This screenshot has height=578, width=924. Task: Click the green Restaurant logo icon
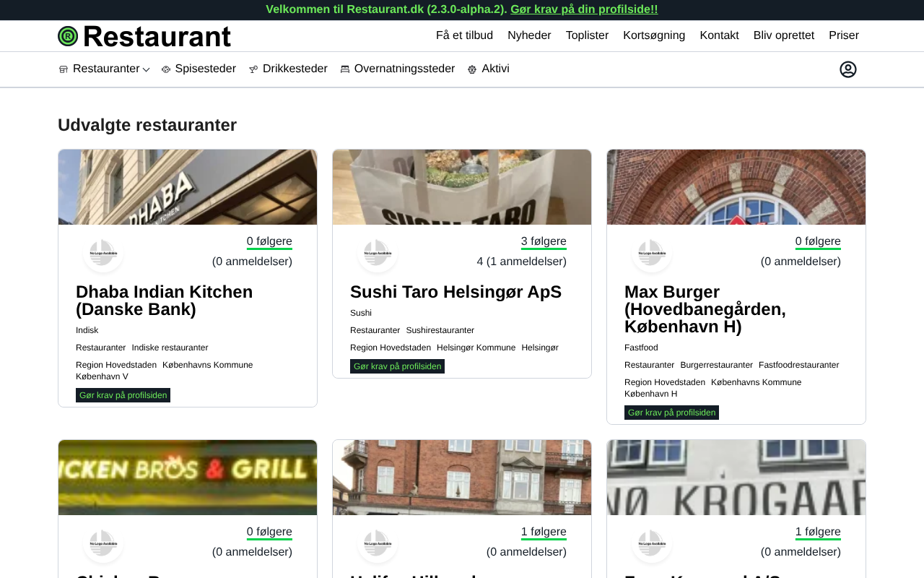tap(68, 36)
